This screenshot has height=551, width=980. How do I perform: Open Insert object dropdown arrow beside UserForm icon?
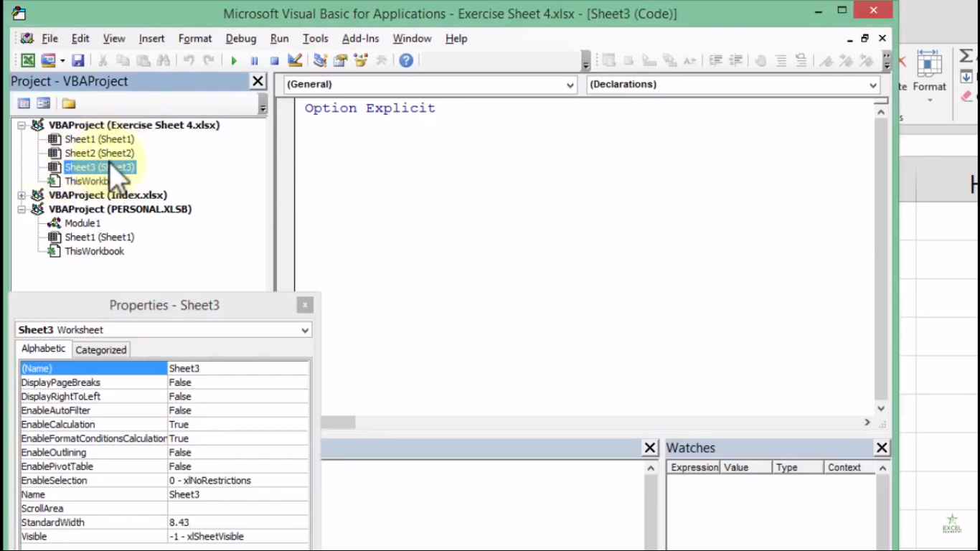[x=62, y=60]
